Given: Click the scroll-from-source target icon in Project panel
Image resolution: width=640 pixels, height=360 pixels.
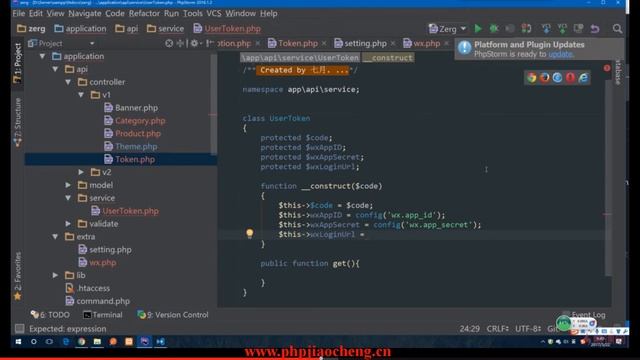Looking at the screenshot, I should tap(169, 43).
